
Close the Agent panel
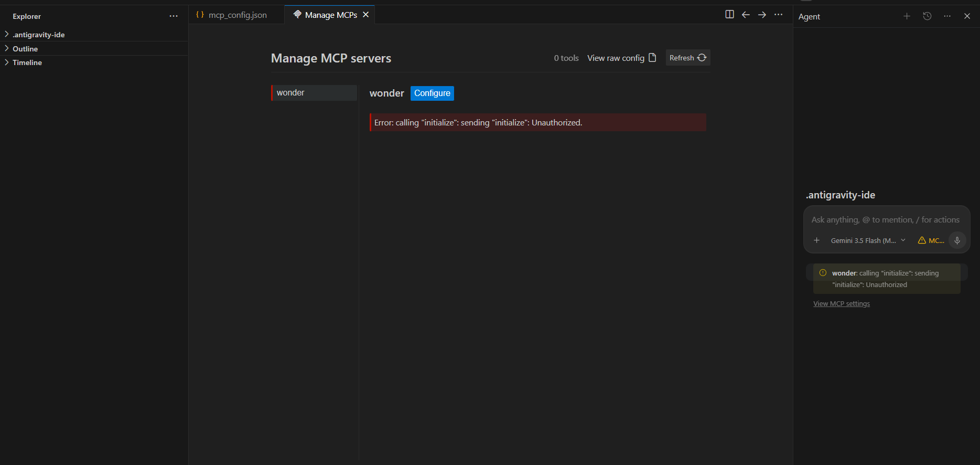(x=967, y=16)
